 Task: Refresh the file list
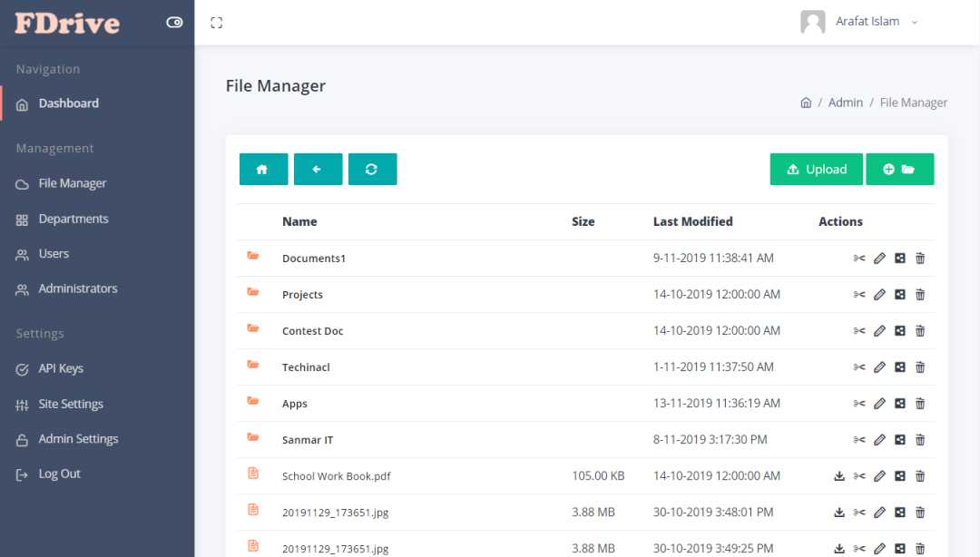coord(372,170)
